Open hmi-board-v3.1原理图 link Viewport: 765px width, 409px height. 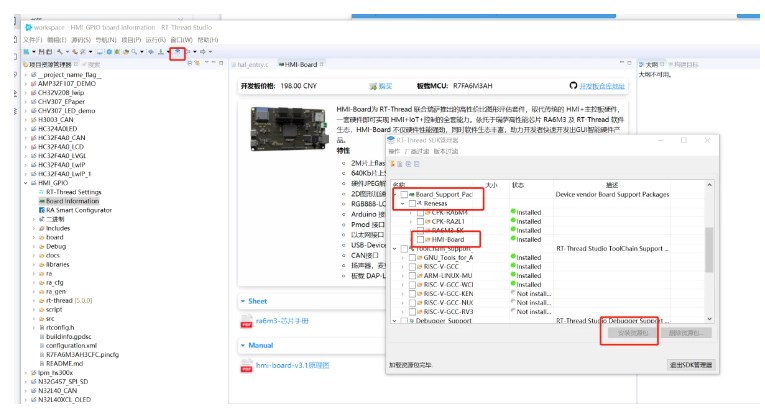click(292, 365)
